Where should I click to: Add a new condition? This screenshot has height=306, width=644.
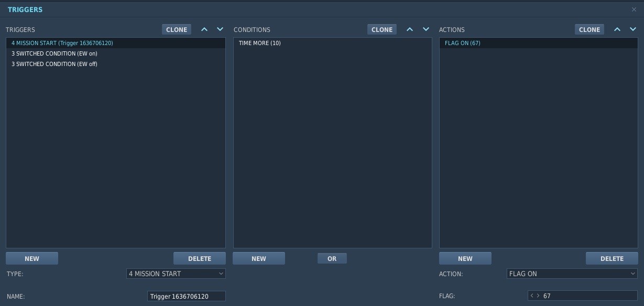259,258
